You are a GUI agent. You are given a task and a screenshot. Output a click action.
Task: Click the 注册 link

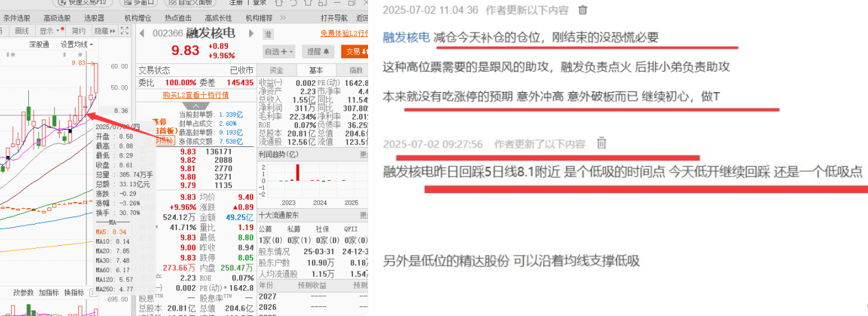pos(237,3)
